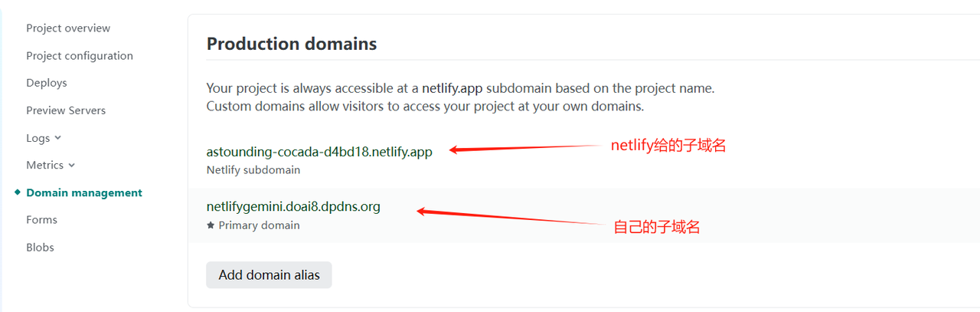Click the star icon beside Primary domain
Image resolution: width=980 pixels, height=312 pixels.
pyautogui.click(x=211, y=225)
